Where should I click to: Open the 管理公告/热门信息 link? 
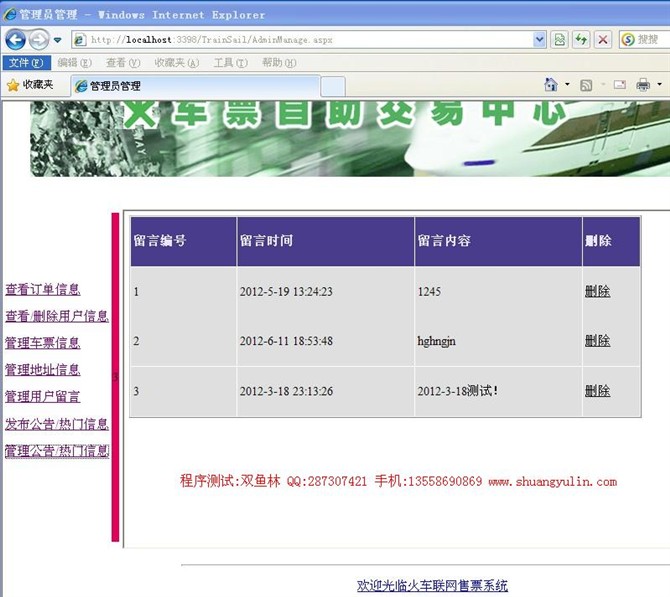57,451
